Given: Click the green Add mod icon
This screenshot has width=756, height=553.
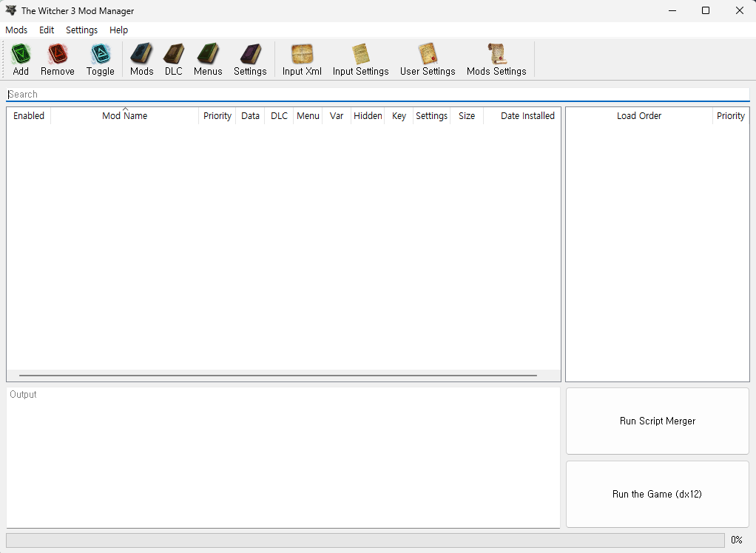Looking at the screenshot, I should (21, 54).
